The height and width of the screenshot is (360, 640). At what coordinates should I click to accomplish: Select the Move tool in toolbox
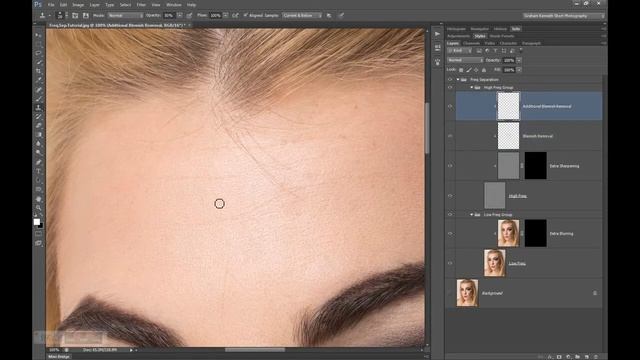(x=38, y=36)
